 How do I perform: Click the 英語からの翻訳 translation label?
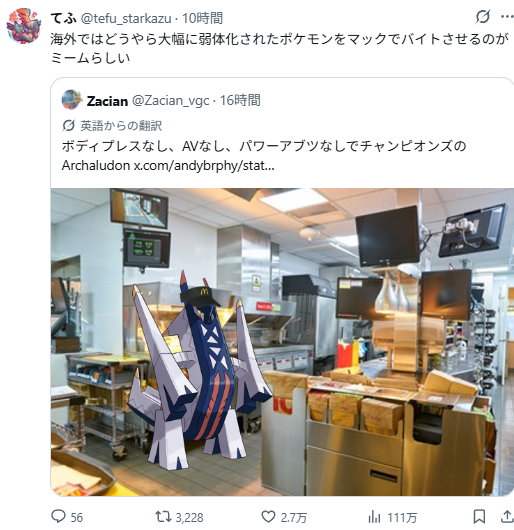121,126
